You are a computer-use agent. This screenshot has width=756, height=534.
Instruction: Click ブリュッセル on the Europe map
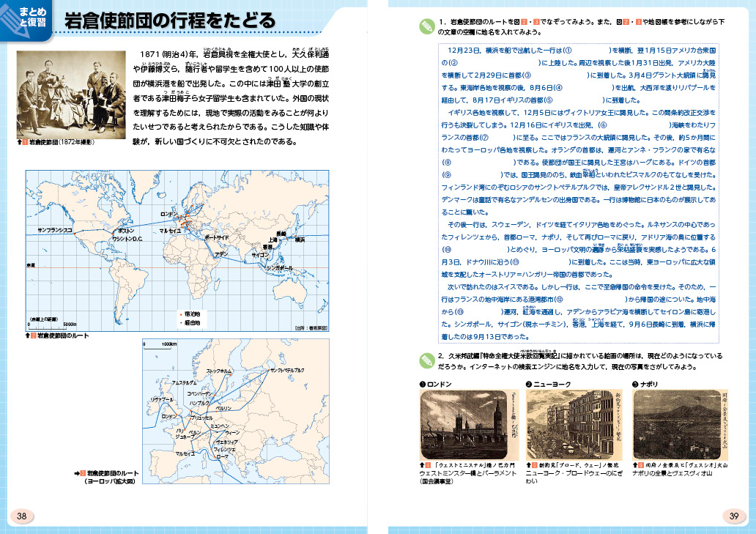(201, 418)
